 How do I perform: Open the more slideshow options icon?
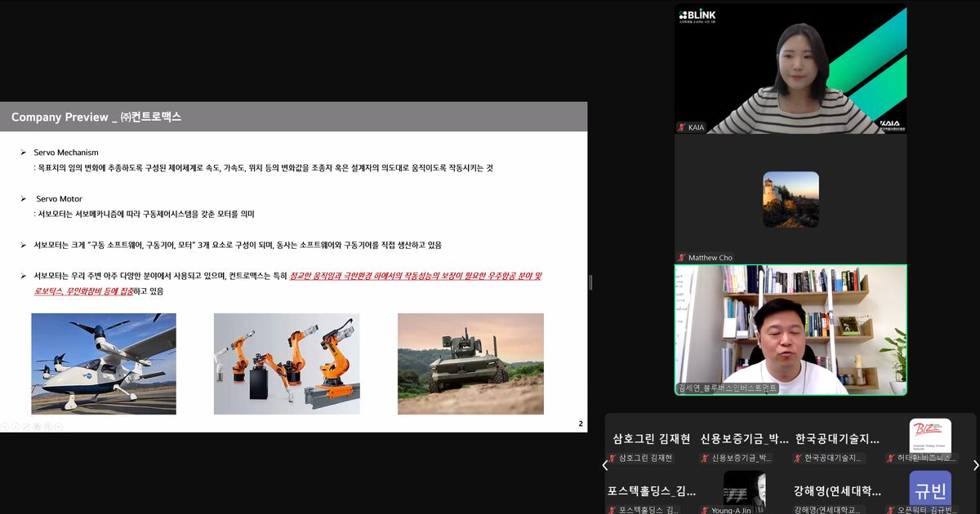click(x=58, y=426)
